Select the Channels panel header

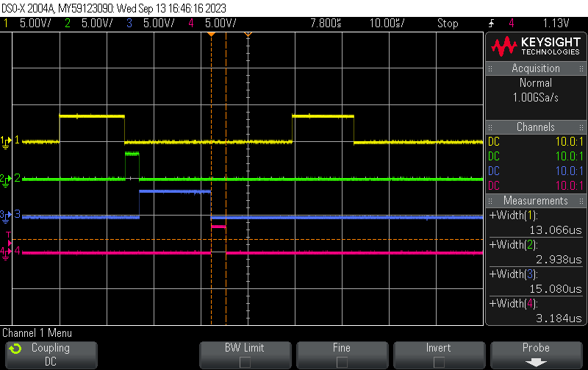pyautogui.click(x=536, y=127)
